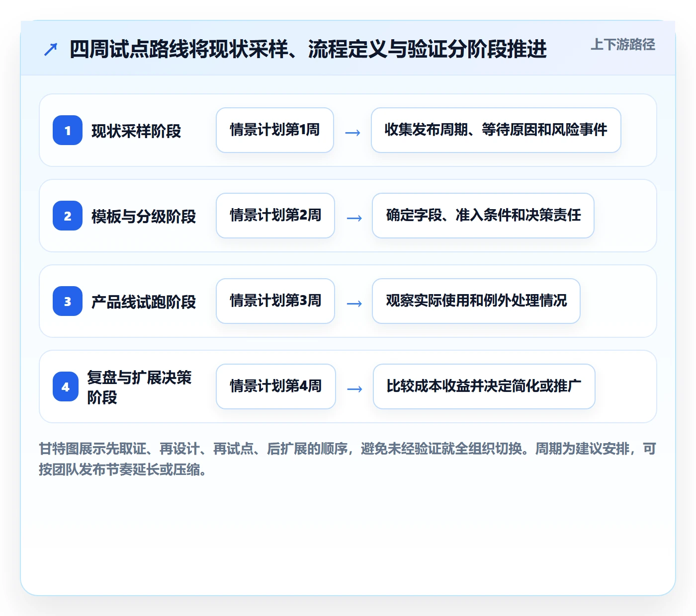
Task: Click the title 四周试点路线将现状采样、流程定义与验证分阶段推进
Action: tap(308, 49)
